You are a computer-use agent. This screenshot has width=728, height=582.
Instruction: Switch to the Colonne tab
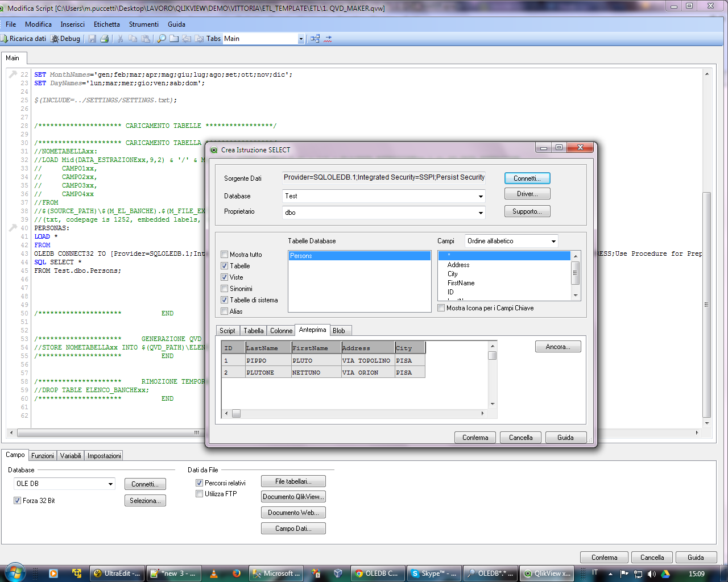coord(281,331)
